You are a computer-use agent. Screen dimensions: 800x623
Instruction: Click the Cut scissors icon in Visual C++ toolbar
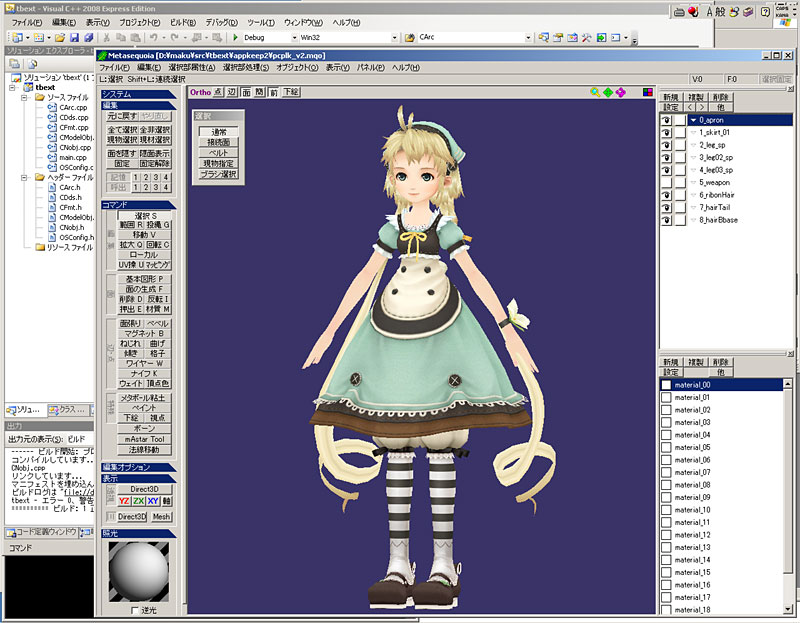[x=107, y=38]
